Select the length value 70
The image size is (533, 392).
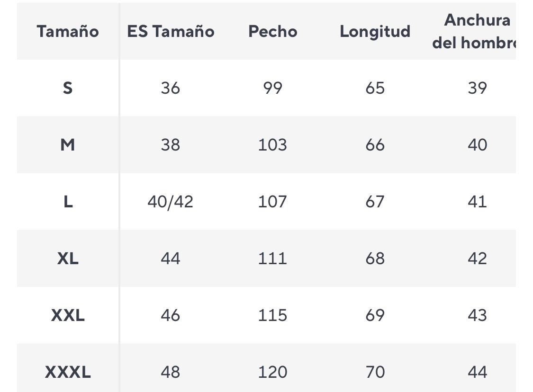tap(375, 372)
